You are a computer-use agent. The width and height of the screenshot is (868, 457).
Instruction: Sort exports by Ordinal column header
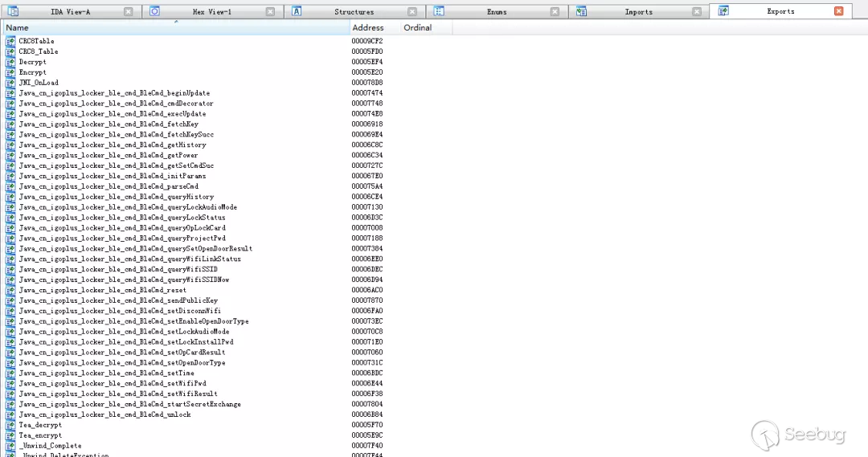tap(425, 27)
